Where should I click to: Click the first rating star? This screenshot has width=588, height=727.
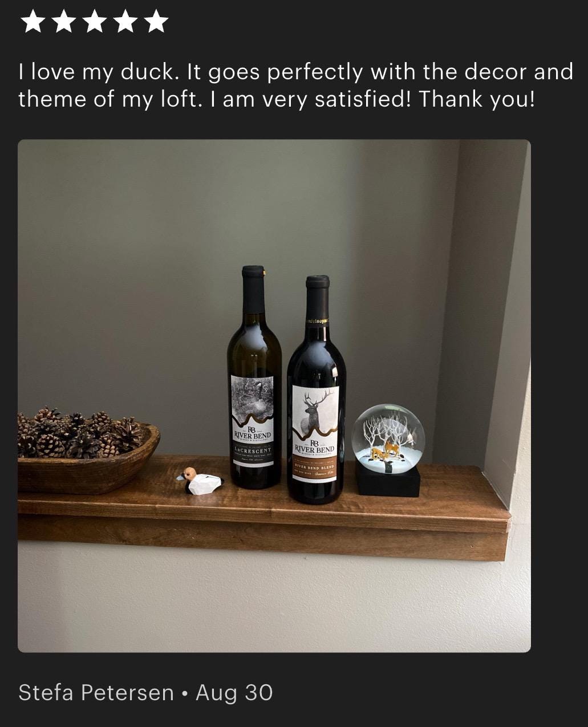point(32,22)
